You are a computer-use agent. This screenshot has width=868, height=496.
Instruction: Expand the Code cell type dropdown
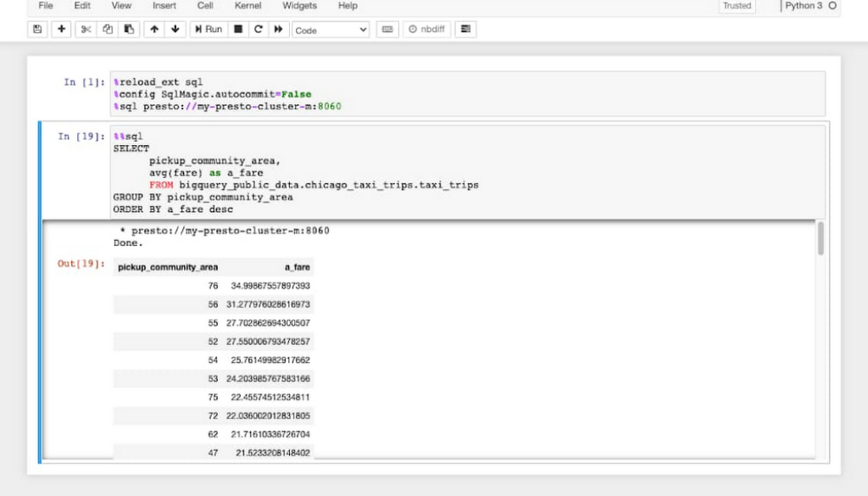[331, 30]
